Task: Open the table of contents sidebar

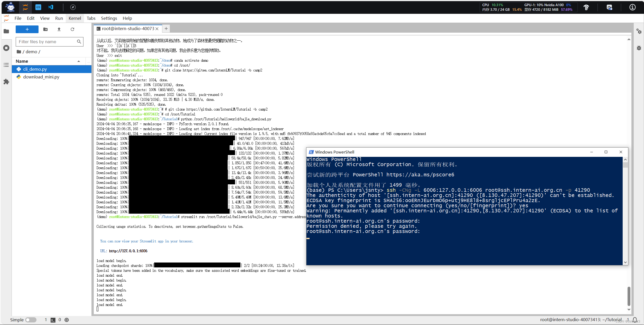Action: (6, 65)
